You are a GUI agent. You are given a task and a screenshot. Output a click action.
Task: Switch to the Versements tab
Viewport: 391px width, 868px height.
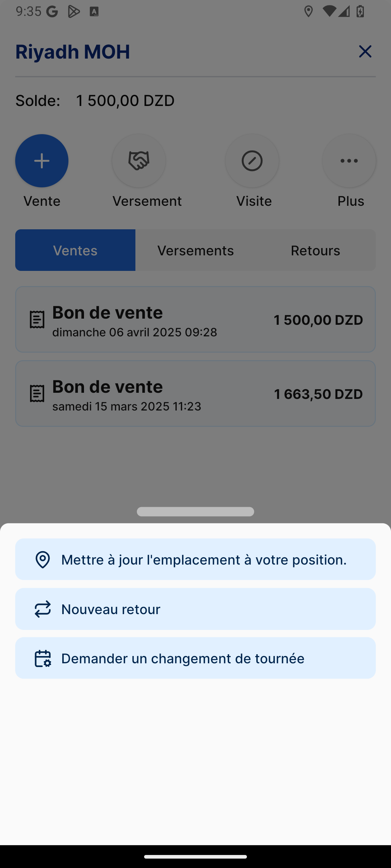tap(195, 250)
